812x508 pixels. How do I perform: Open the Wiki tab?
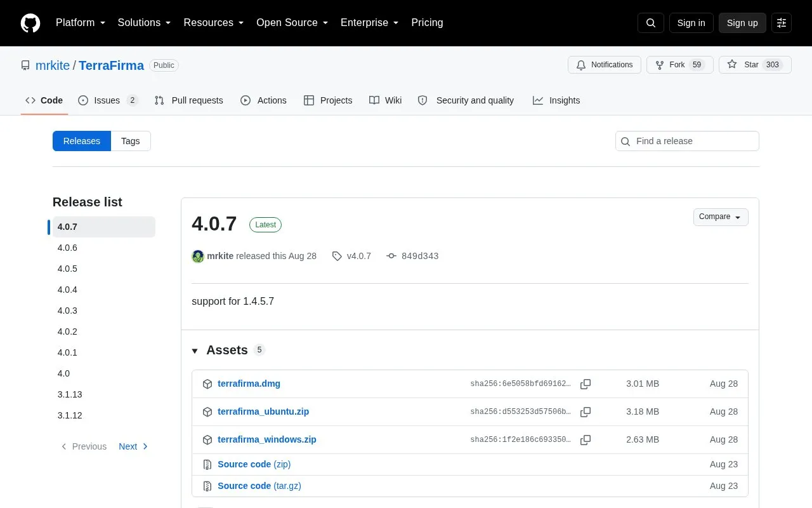(x=386, y=100)
